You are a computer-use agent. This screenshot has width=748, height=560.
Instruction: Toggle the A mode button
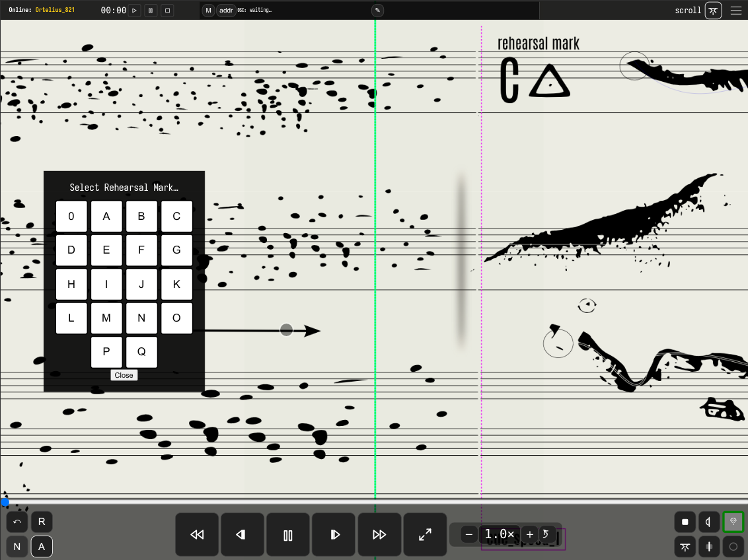[x=42, y=547]
